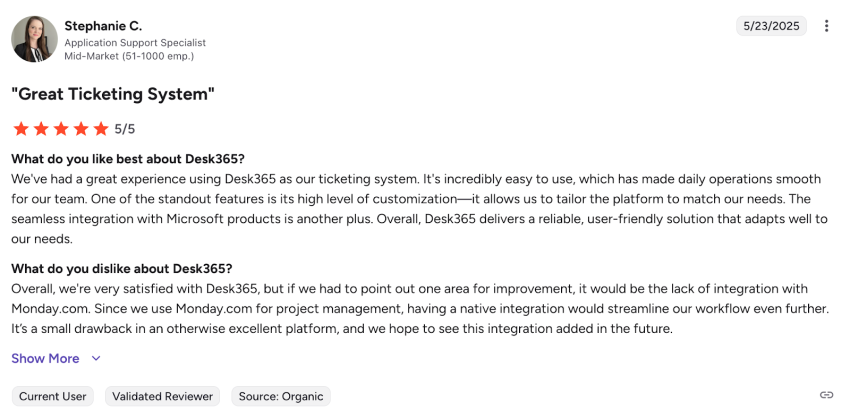This screenshot has width=850, height=419.
Task: Click the third rating star
Action: pyautogui.click(x=60, y=129)
